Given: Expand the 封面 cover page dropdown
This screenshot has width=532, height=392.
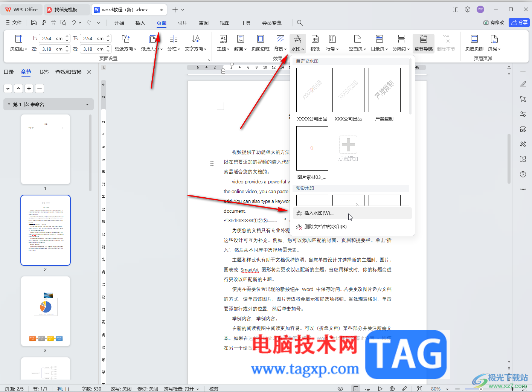Looking at the screenshot, I should (x=240, y=49).
